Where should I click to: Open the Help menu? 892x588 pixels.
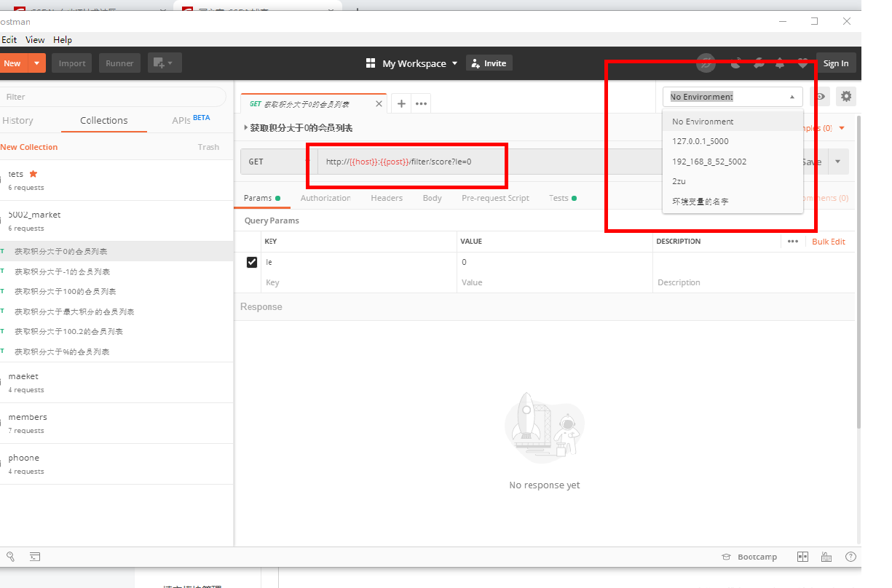click(x=63, y=40)
